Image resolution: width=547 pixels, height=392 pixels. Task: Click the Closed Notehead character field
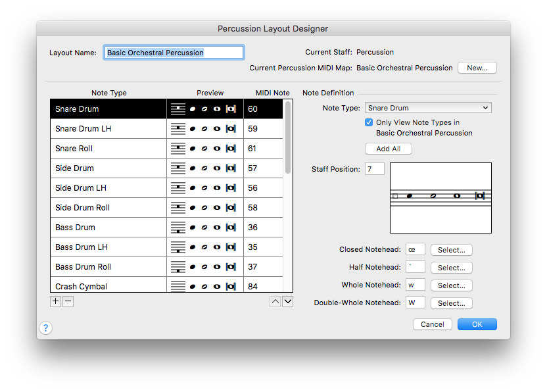415,249
